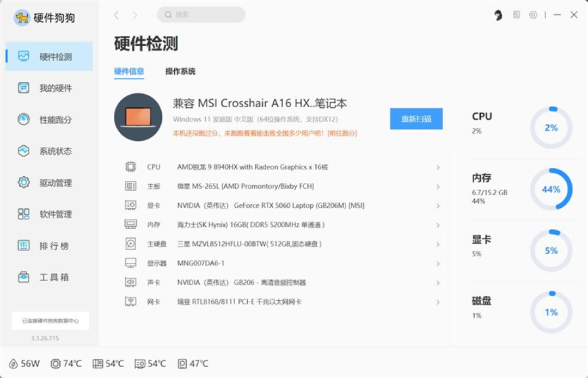Click the 显卡 5% usage ring
Screen dimensions: 588x378
551,251
